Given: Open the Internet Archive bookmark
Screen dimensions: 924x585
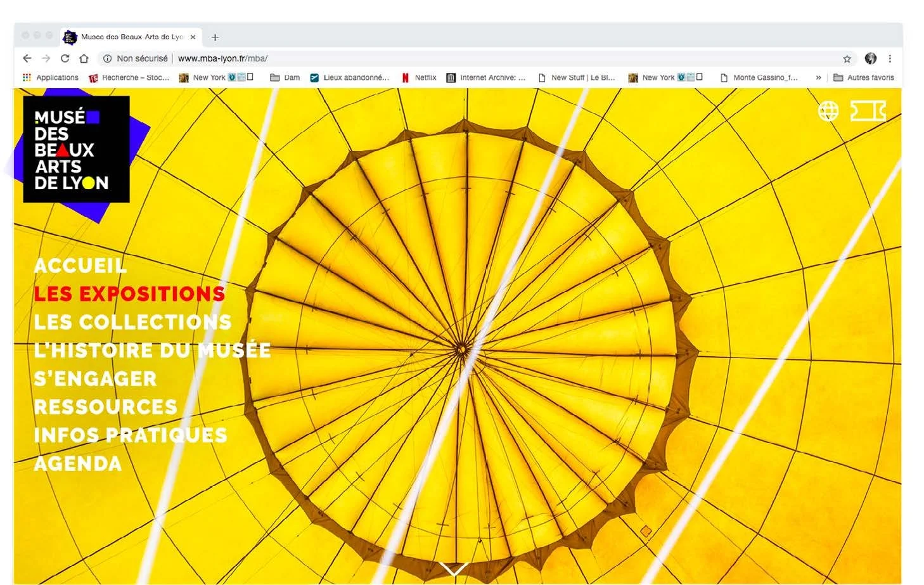Looking at the screenshot, I should click(x=486, y=77).
